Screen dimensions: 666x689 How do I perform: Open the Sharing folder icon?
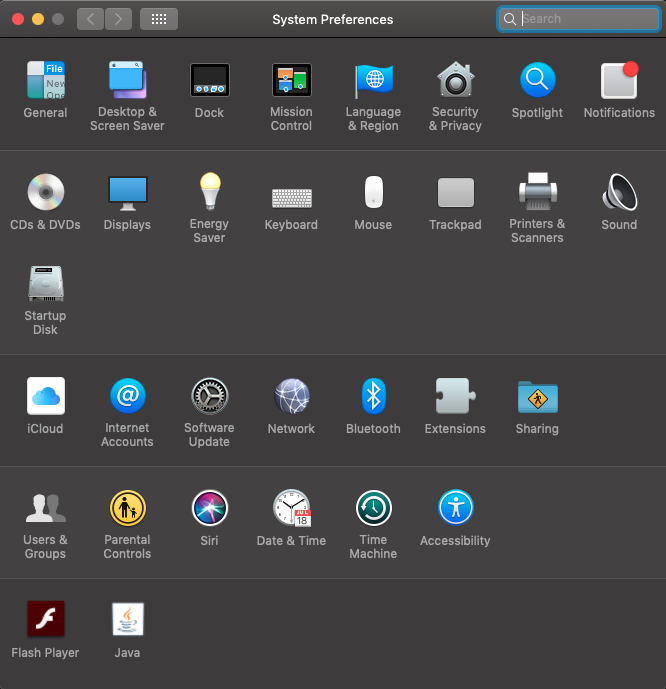coord(537,397)
